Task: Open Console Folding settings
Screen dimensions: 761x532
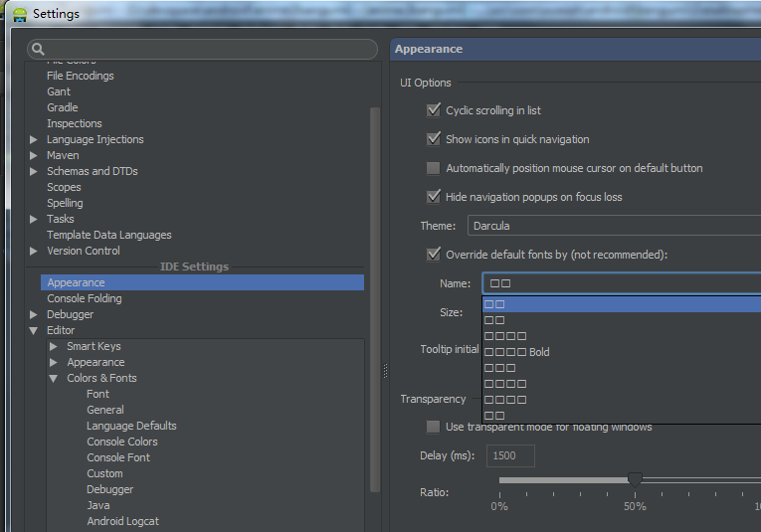Action: [85, 298]
